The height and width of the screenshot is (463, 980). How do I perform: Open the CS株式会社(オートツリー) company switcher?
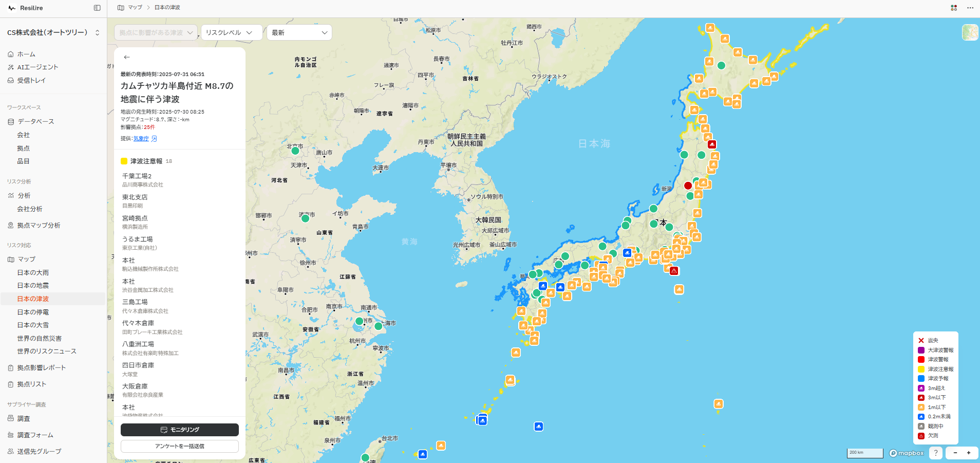(53, 32)
